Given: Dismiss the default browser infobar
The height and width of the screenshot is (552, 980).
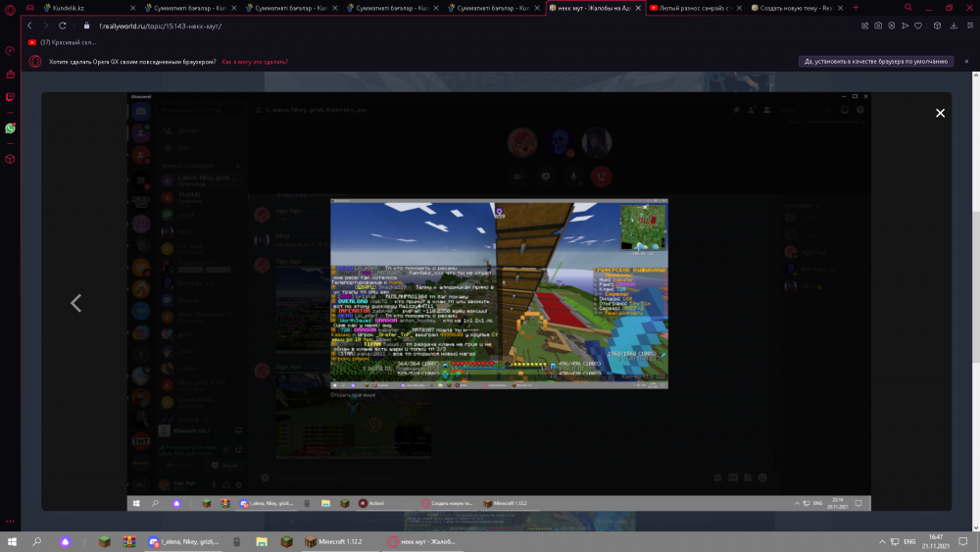Looking at the screenshot, I should pos(966,61).
